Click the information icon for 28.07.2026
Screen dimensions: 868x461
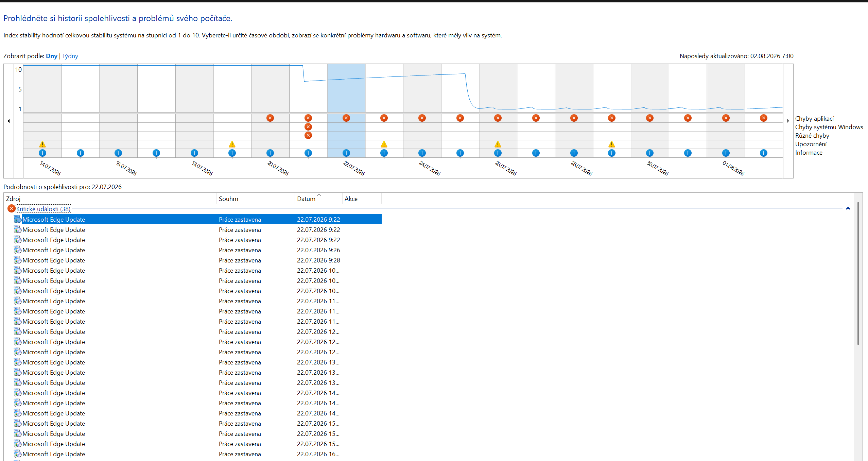[574, 153]
